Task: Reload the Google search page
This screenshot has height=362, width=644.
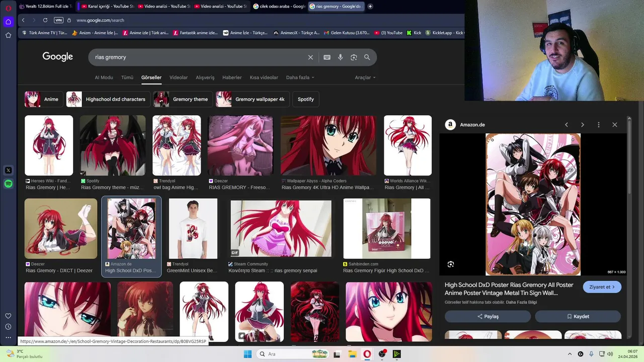Action: point(45,20)
